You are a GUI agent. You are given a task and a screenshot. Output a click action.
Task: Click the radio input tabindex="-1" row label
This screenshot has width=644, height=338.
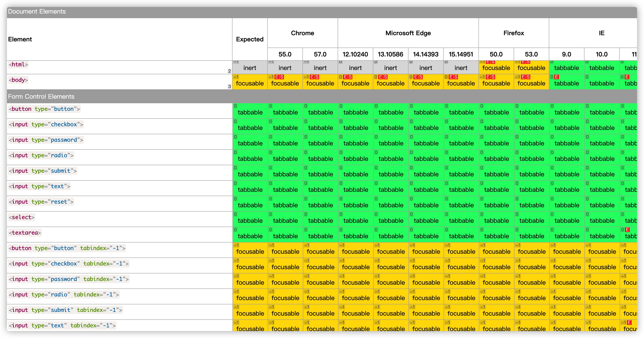64,295
